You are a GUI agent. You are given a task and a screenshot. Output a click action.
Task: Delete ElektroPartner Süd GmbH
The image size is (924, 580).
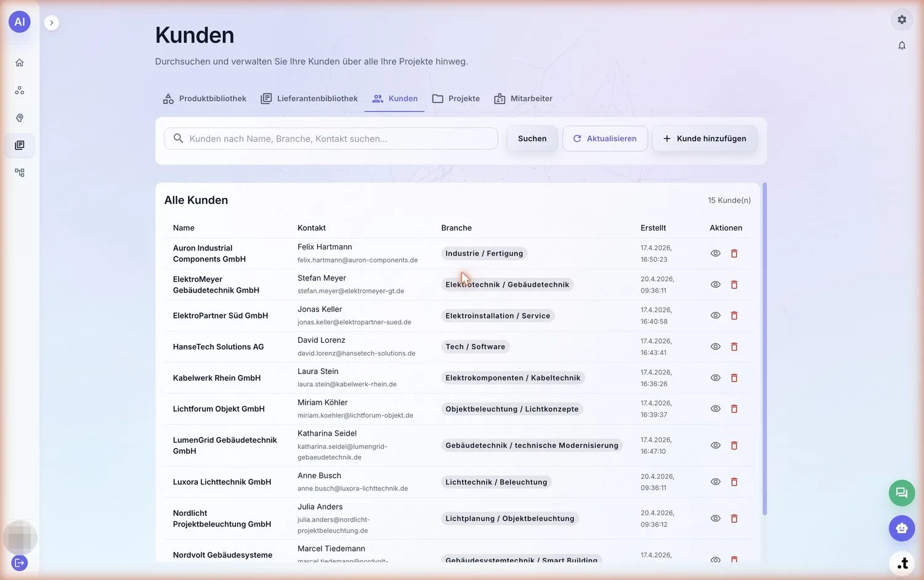coord(734,316)
